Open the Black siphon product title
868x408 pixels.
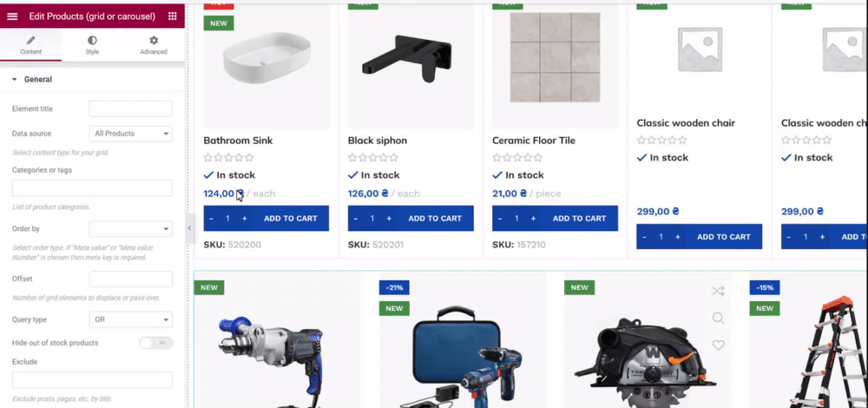[378, 141]
